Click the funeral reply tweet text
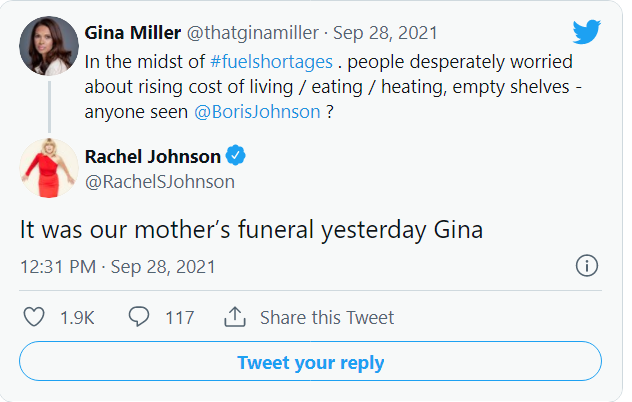Image resolution: width=632 pixels, height=402 pixels. 252,228
